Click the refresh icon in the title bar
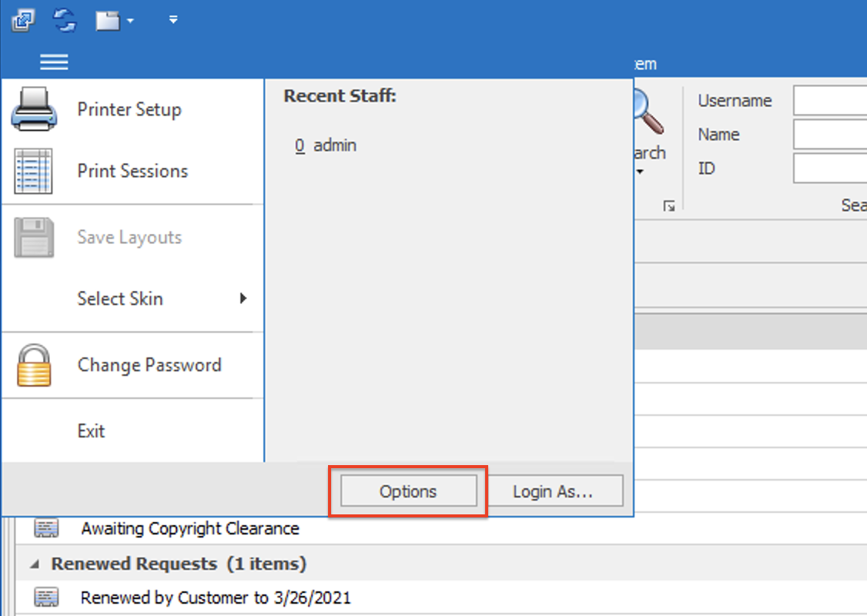The height and width of the screenshot is (616, 867). (x=66, y=21)
